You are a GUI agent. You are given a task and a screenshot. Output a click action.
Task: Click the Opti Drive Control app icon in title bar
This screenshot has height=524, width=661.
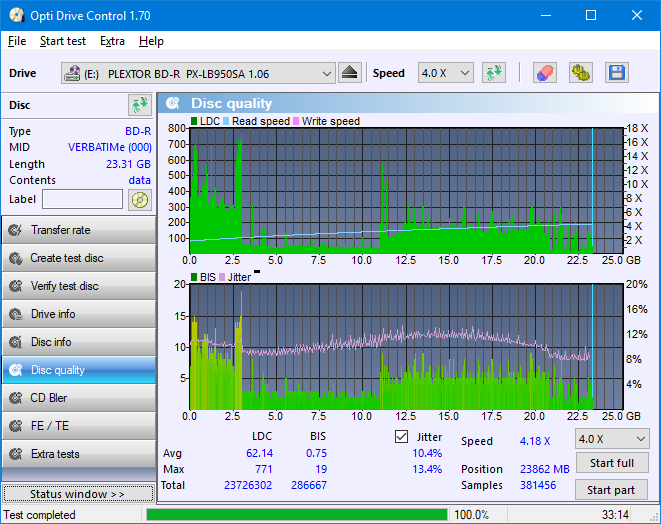pyautogui.click(x=17, y=16)
